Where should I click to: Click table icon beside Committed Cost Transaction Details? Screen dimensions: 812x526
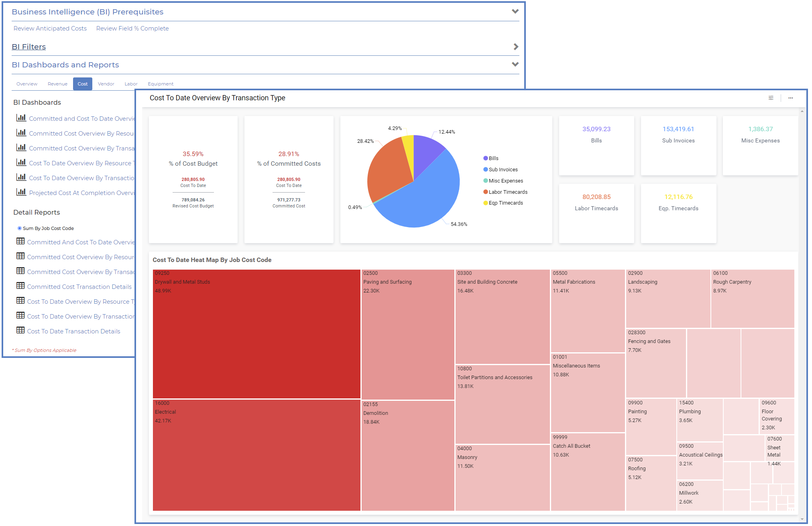(20, 286)
